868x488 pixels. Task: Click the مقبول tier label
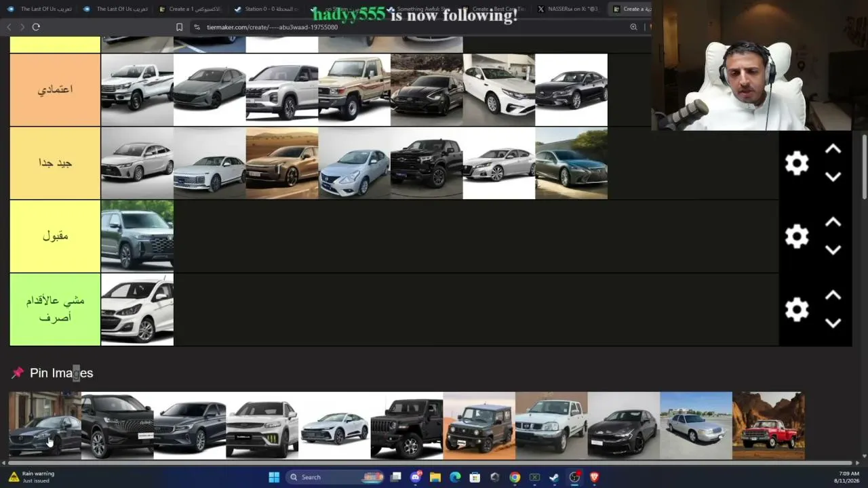55,236
